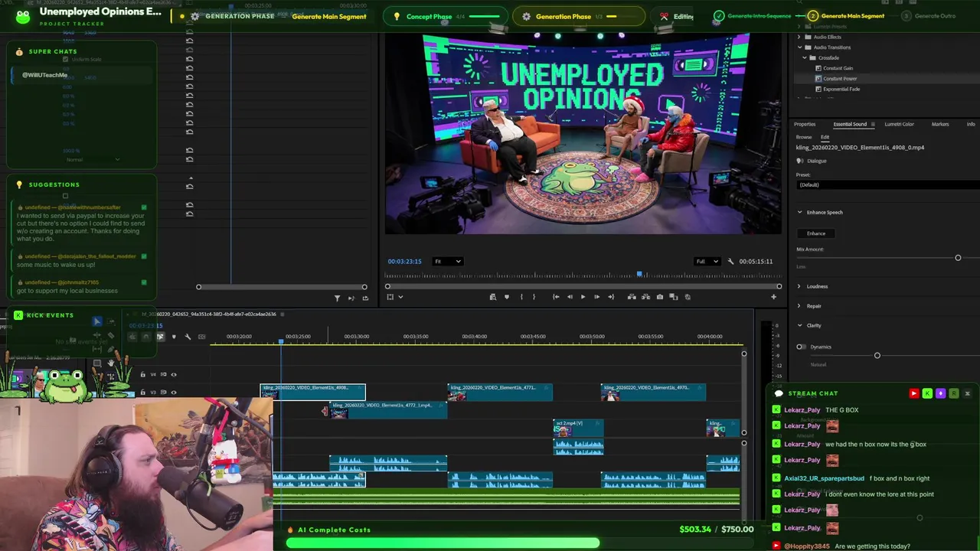This screenshot has width=980, height=551.
Task: Click the program timecode 00:03:23:15
Action: click(404, 262)
